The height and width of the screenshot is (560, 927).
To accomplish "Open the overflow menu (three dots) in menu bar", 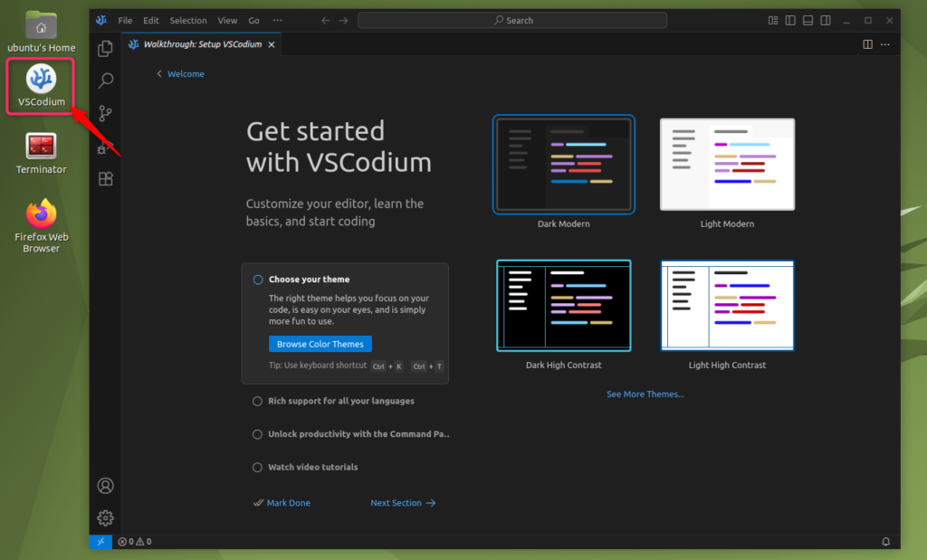I will [x=277, y=20].
